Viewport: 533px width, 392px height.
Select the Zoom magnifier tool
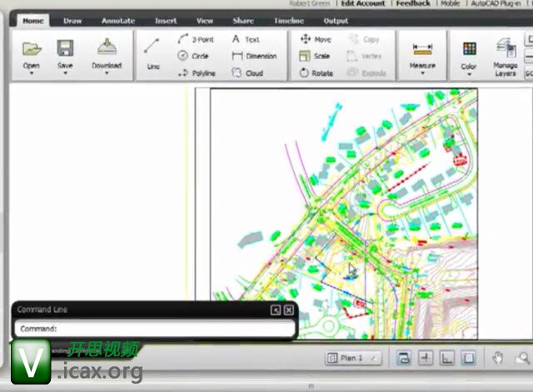(522, 358)
